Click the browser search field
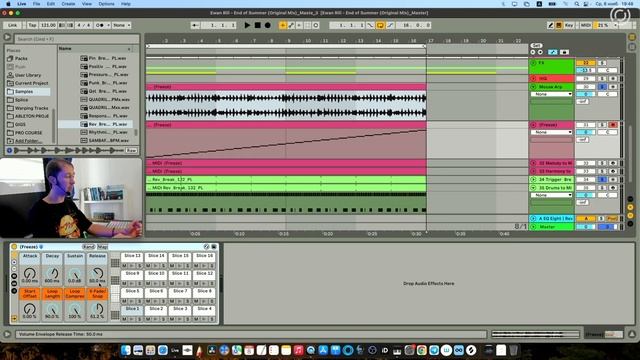 pyautogui.click(x=77, y=39)
